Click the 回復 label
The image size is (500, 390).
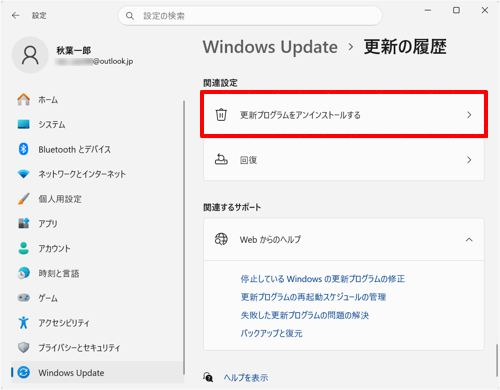(x=248, y=160)
